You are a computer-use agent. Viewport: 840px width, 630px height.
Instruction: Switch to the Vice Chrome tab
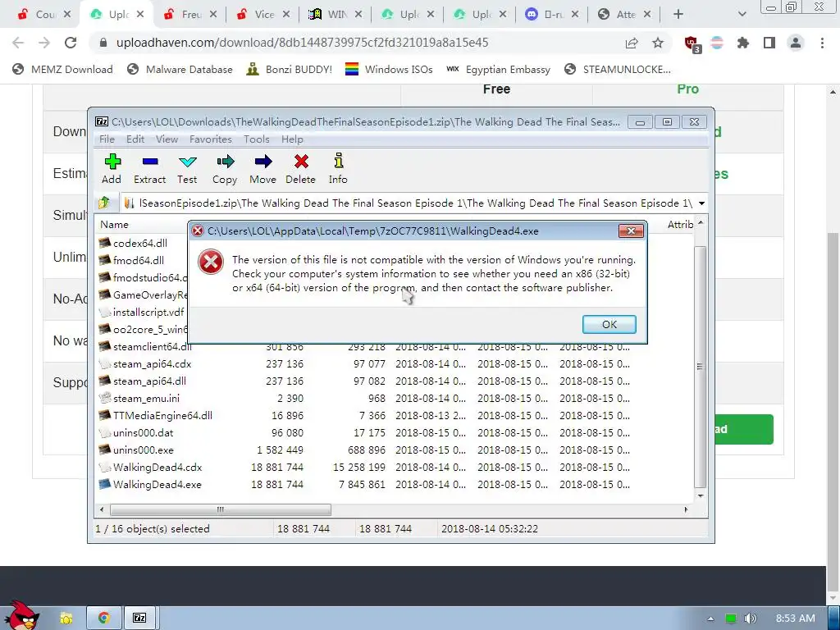pos(263,15)
